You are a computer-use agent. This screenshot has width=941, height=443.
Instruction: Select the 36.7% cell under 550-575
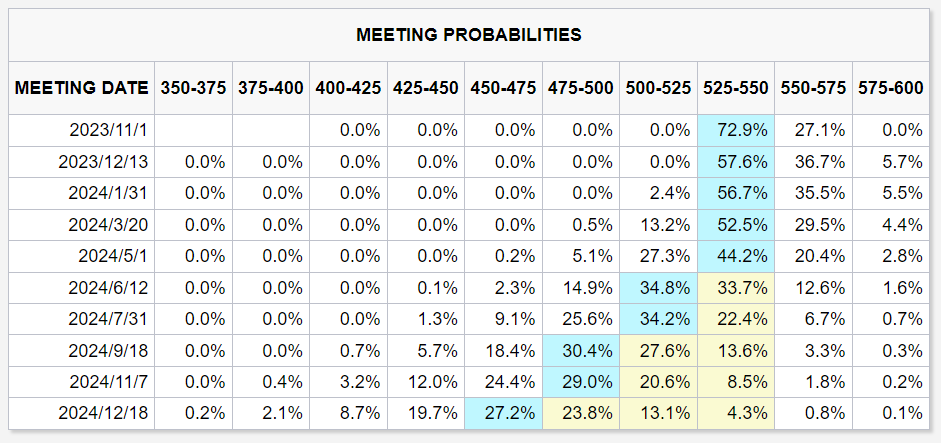(x=813, y=161)
